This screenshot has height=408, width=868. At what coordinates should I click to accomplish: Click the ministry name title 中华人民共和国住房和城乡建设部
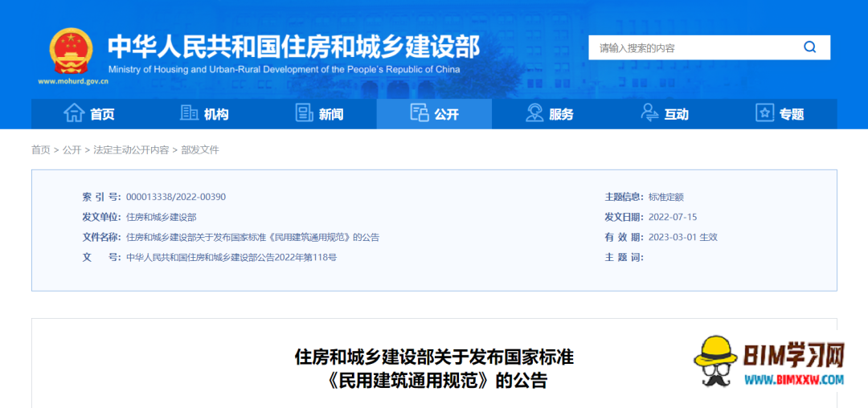[x=293, y=46]
